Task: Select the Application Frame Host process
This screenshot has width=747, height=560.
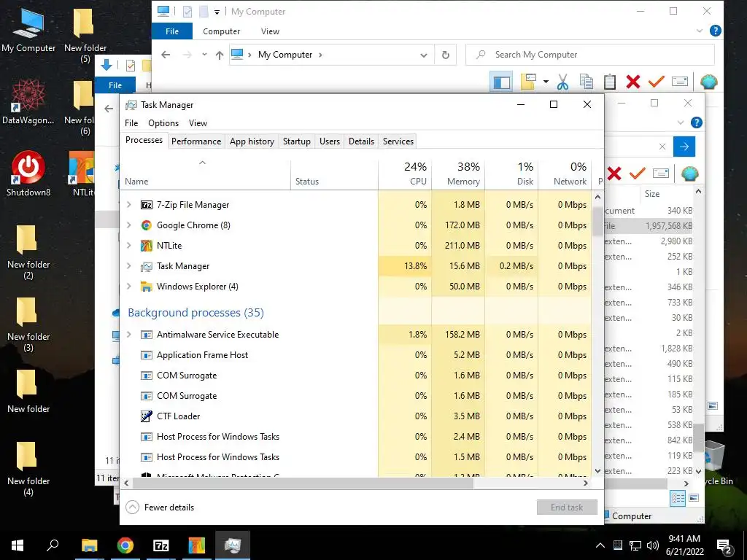Action: click(x=356, y=355)
